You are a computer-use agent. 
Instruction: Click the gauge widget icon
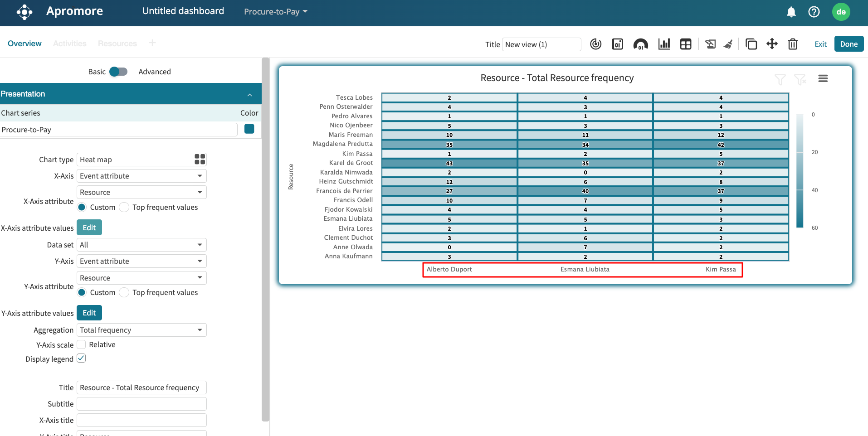640,44
